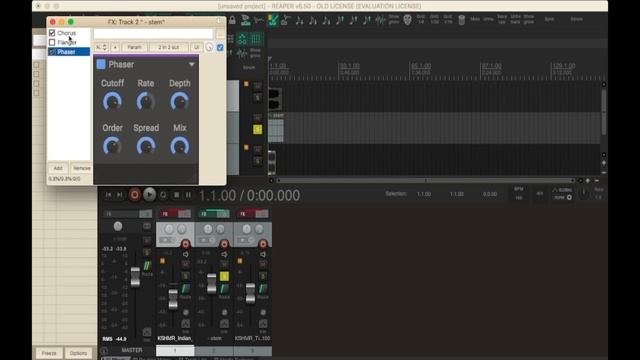Click the stem track volume fader

coord(211,284)
